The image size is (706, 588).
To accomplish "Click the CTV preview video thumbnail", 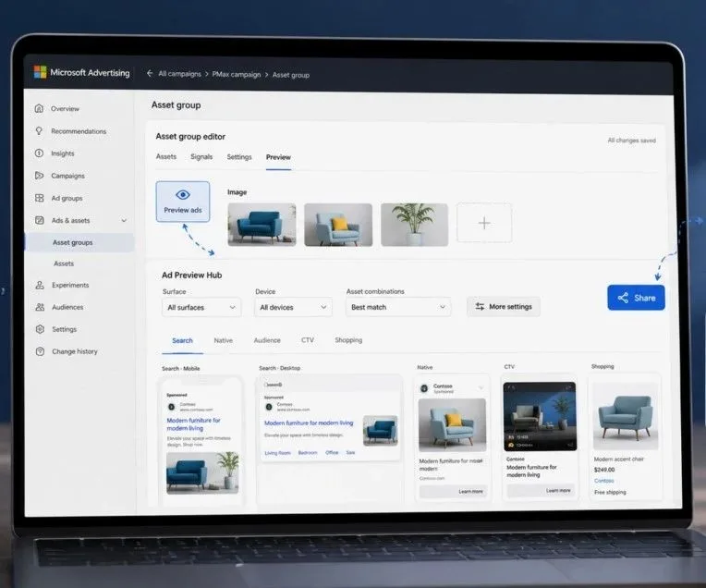I will (540, 417).
